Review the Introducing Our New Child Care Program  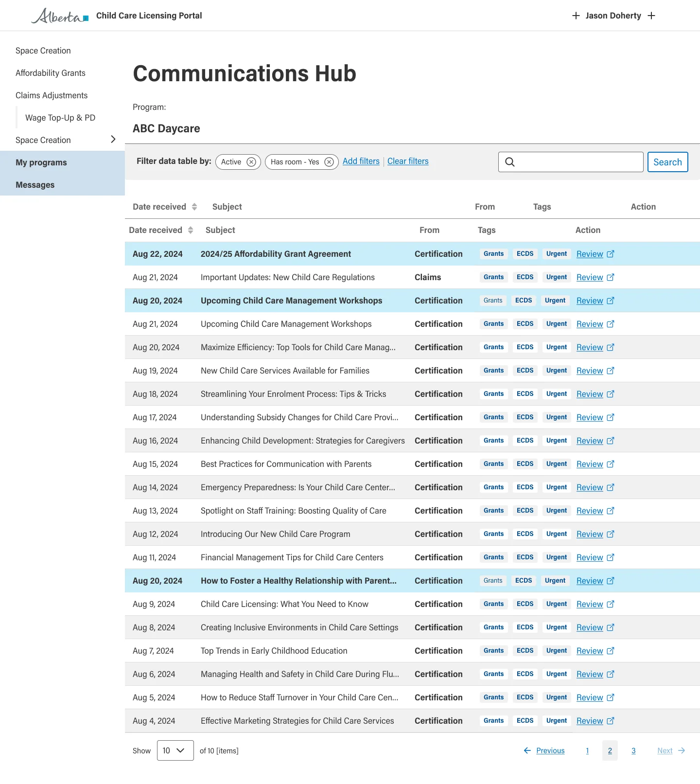tap(590, 534)
